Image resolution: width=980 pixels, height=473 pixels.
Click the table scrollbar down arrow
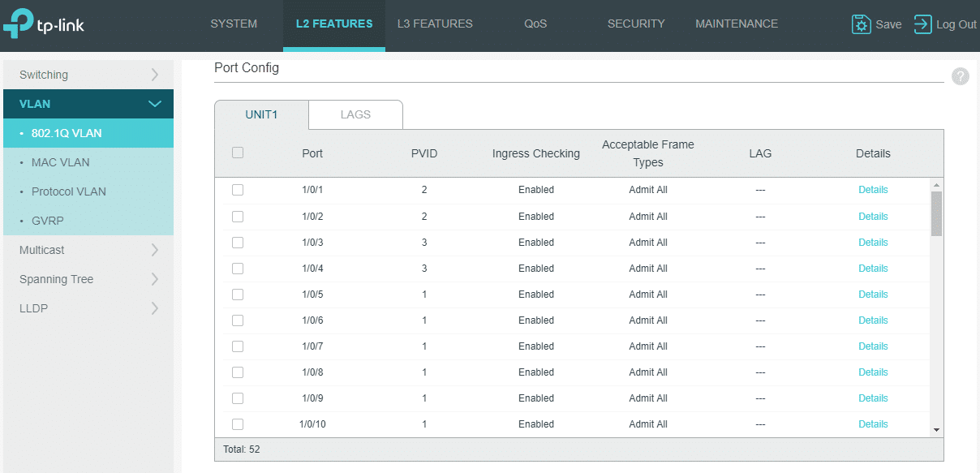(936, 429)
